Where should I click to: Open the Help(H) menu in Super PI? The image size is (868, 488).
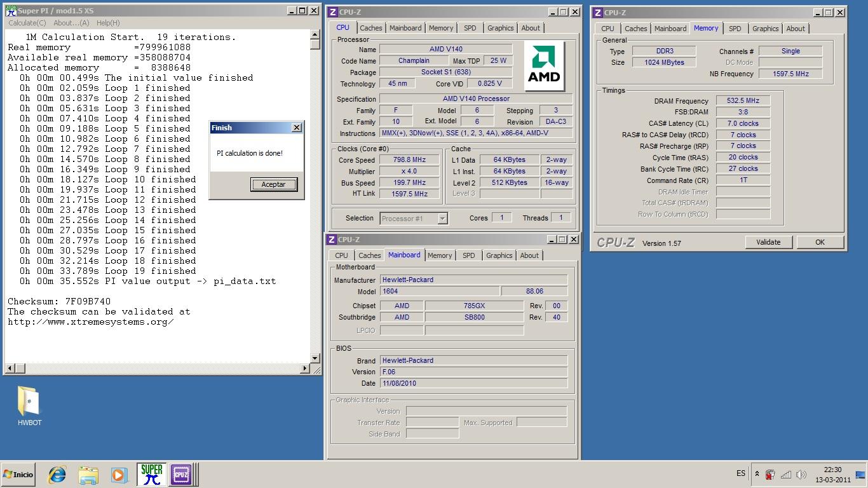click(x=108, y=23)
